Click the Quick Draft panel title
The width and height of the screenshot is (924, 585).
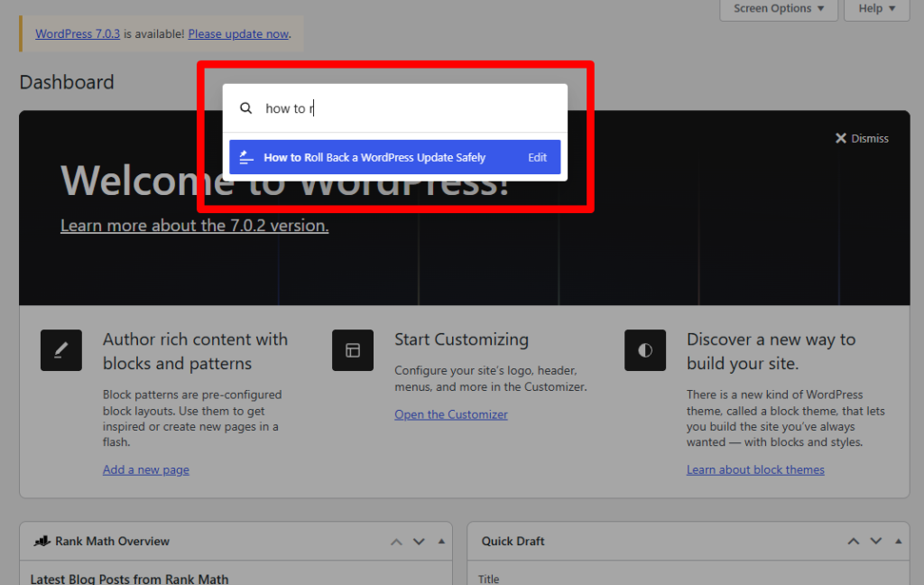coord(513,541)
